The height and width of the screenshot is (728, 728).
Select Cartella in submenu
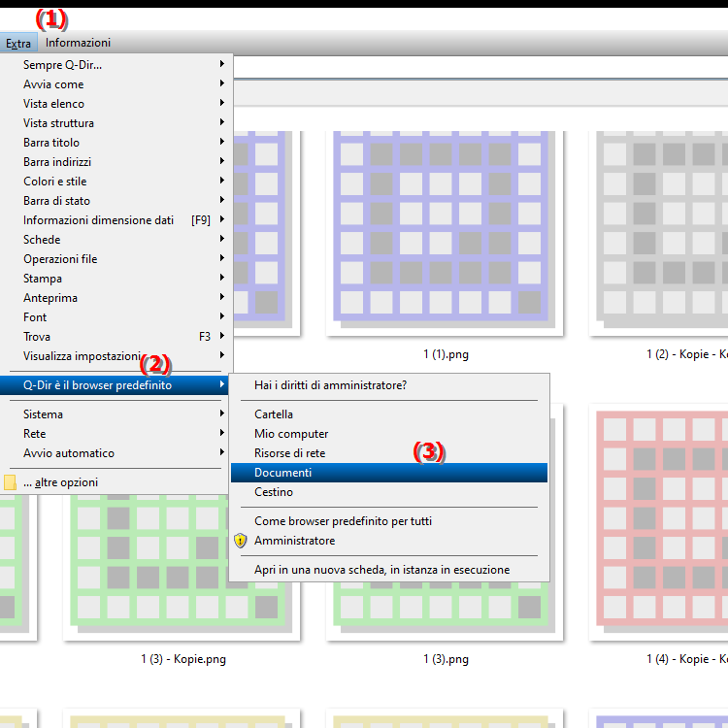click(x=389, y=414)
